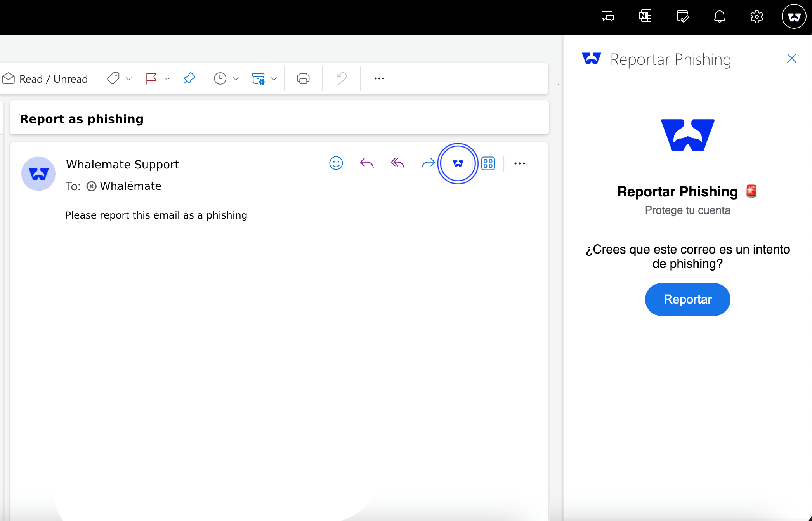Open message more actions ellipsis menu

click(519, 163)
